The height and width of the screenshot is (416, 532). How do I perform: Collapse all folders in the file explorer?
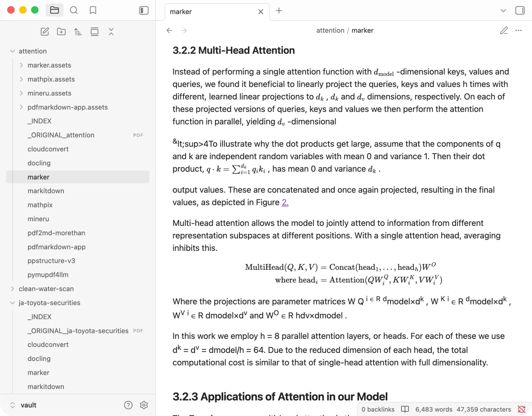pyautogui.click(x=111, y=32)
